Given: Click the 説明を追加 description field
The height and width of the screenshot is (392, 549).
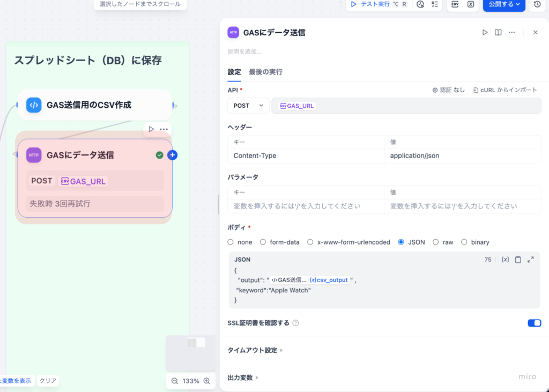Looking at the screenshot, I should pyautogui.click(x=244, y=51).
